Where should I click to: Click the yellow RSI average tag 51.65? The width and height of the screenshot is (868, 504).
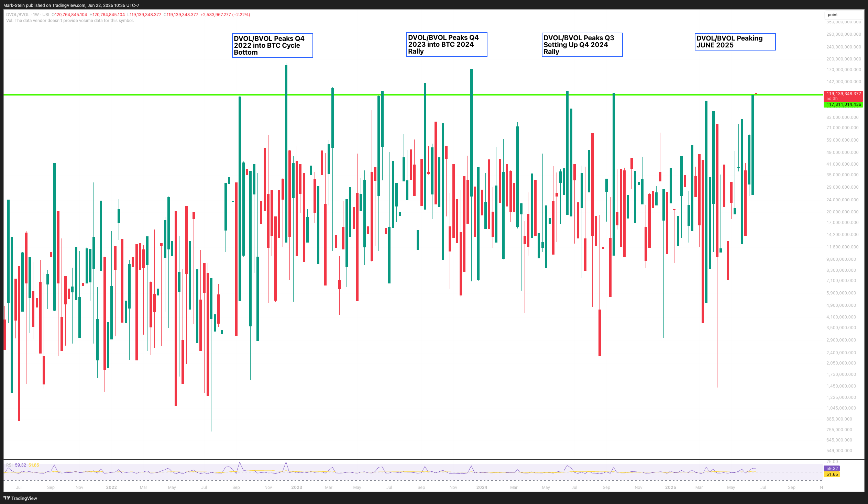click(x=832, y=474)
